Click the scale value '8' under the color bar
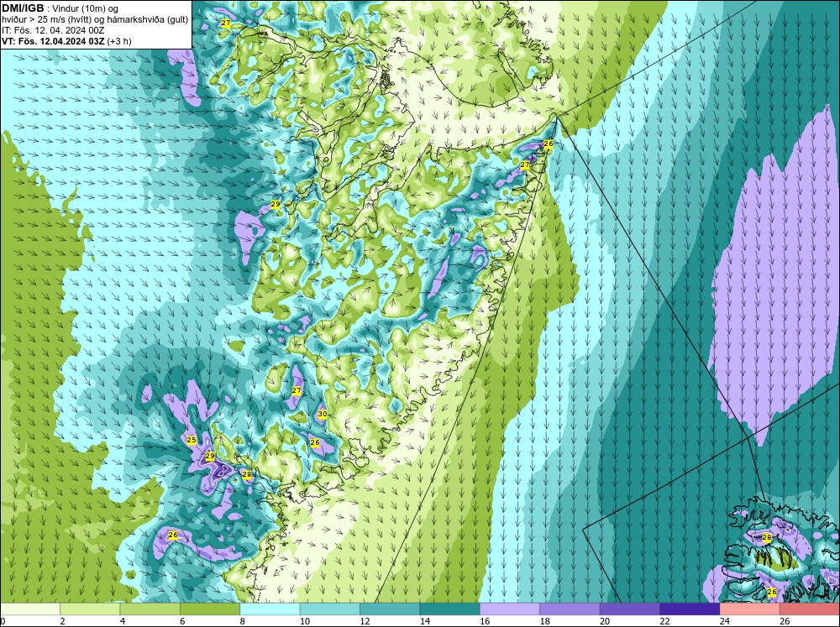The width and height of the screenshot is (840, 627). [x=243, y=621]
